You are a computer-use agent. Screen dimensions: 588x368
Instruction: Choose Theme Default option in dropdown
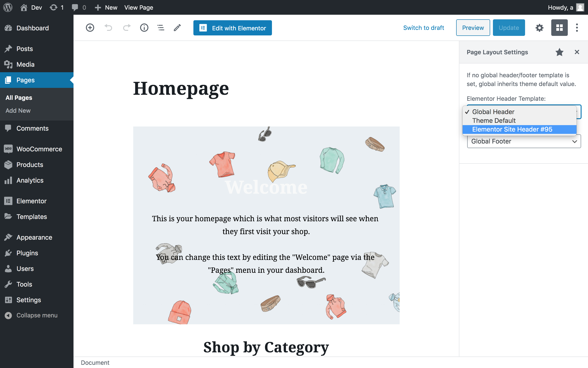[520, 121]
